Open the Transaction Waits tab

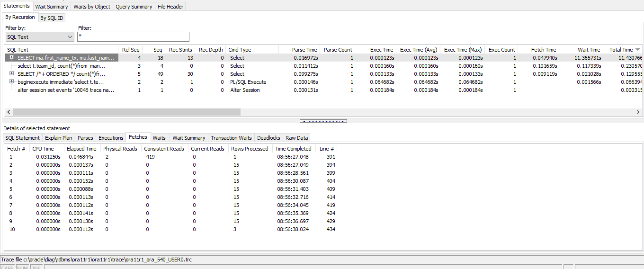click(231, 138)
